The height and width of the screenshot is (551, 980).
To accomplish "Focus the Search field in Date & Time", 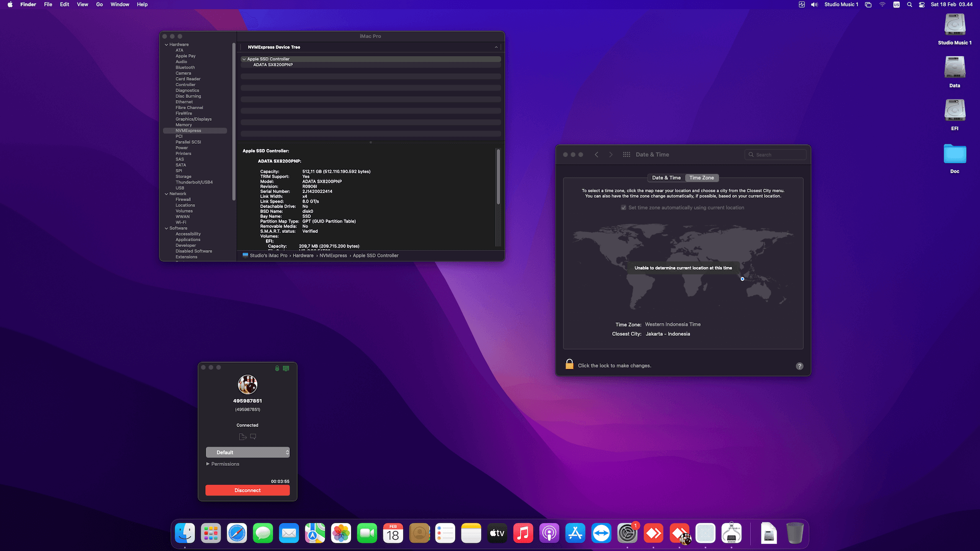I will [x=775, y=155].
